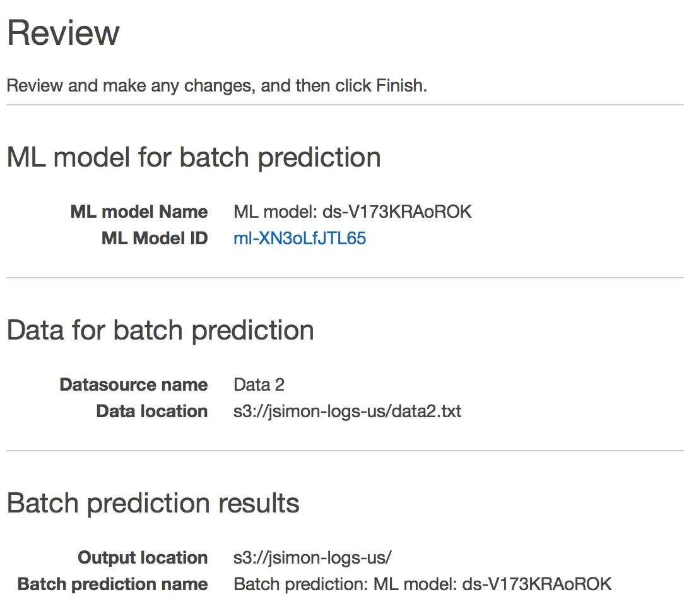
Task: Click the divider line below Data location
Action: 345,451
